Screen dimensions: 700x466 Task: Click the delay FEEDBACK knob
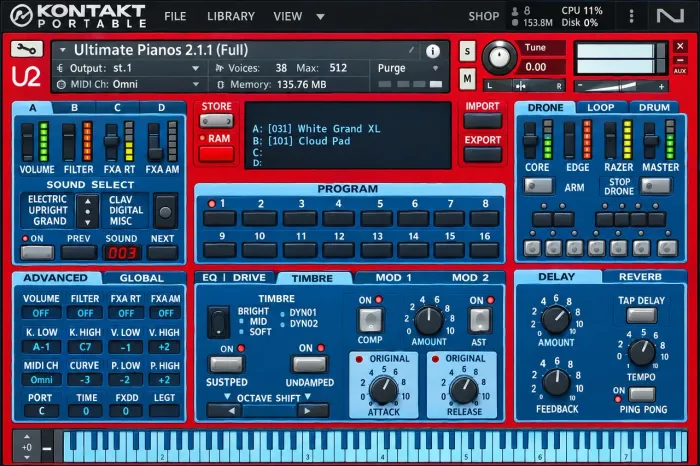pos(556,383)
